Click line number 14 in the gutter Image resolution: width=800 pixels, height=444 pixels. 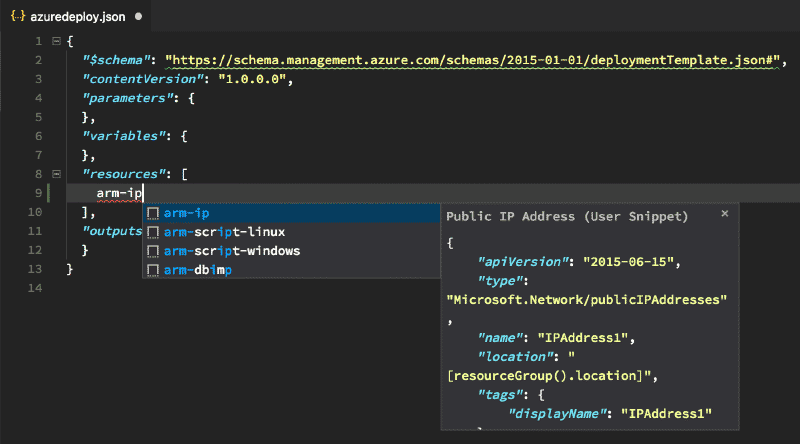[x=37, y=288]
